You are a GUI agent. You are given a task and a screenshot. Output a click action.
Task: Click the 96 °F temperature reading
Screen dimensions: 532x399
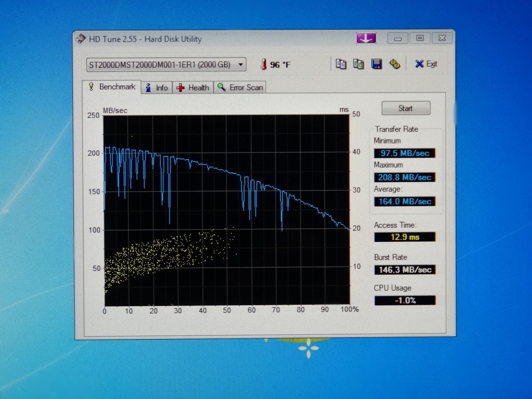[280, 65]
